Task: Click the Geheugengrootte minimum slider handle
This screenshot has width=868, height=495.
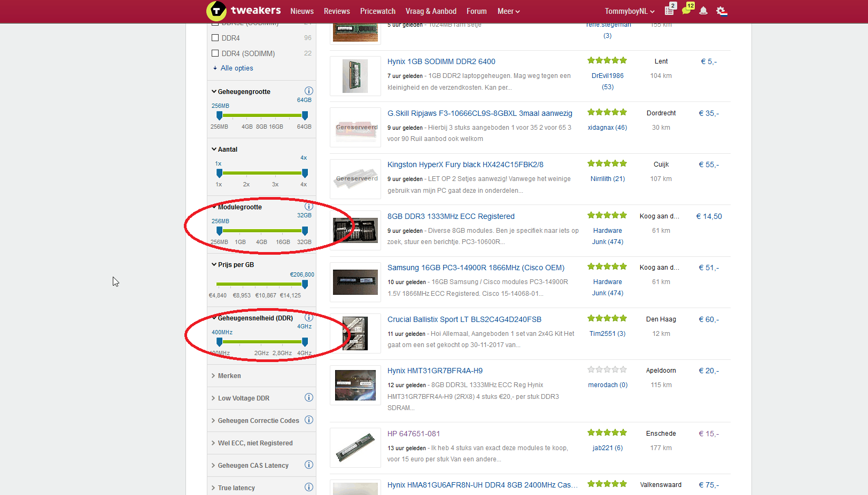Action: [219, 115]
